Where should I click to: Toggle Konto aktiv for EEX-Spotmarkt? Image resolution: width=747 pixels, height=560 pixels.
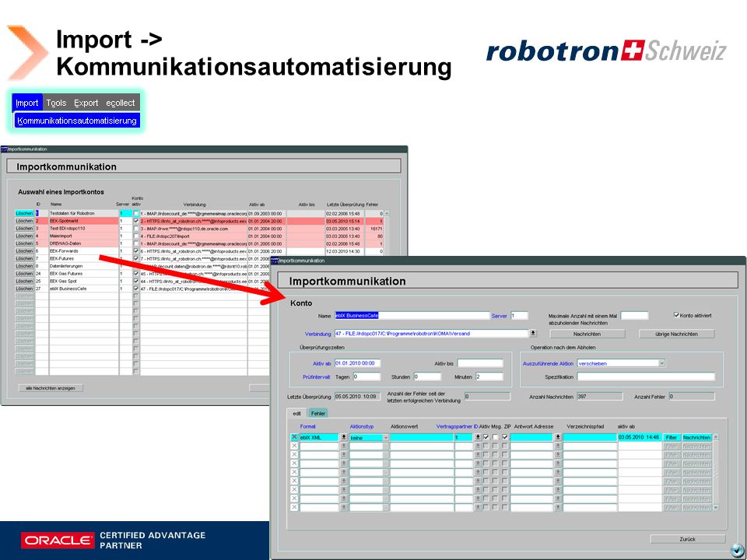click(136, 221)
